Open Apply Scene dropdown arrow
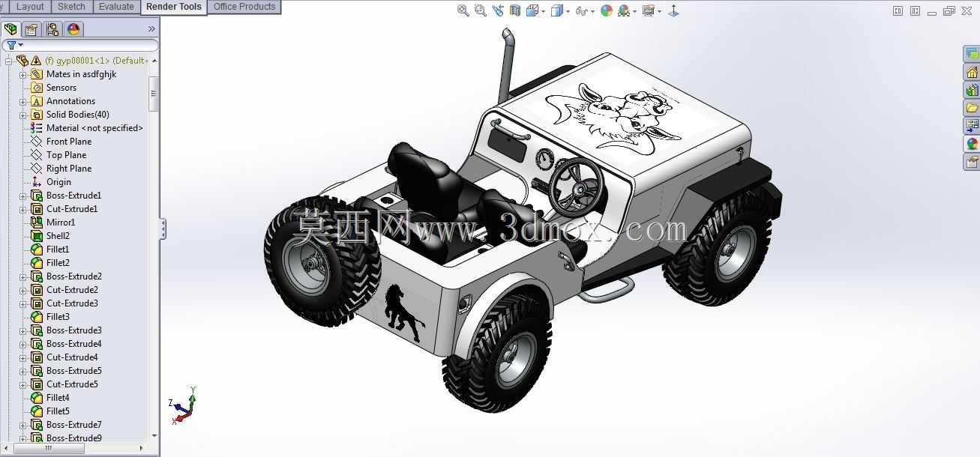This screenshot has height=457, width=980. 634,11
